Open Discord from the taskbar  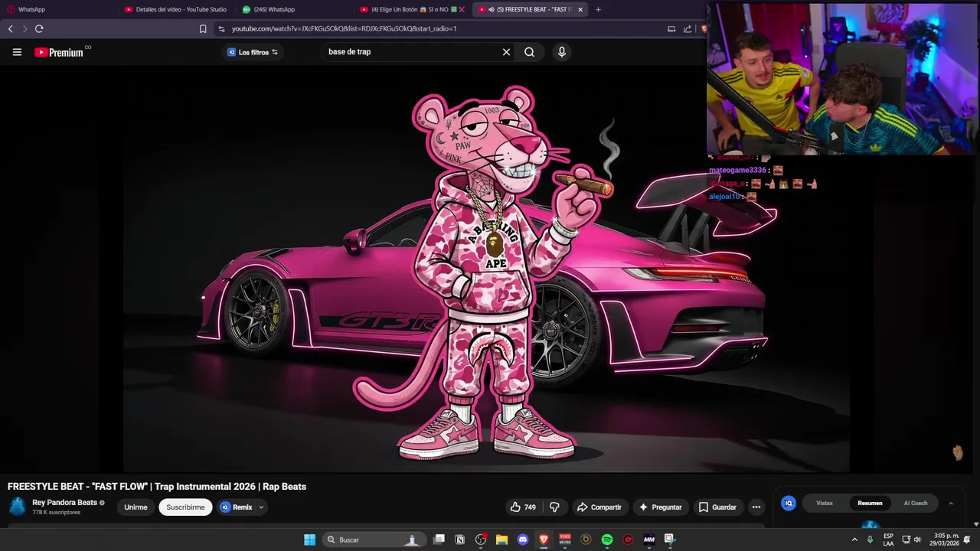coord(523,540)
